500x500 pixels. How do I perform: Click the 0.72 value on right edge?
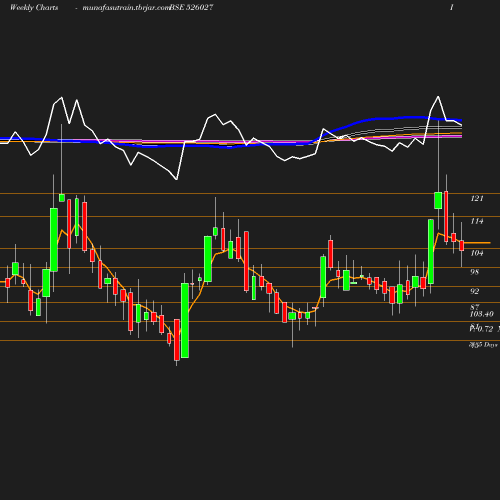[485, 329]
